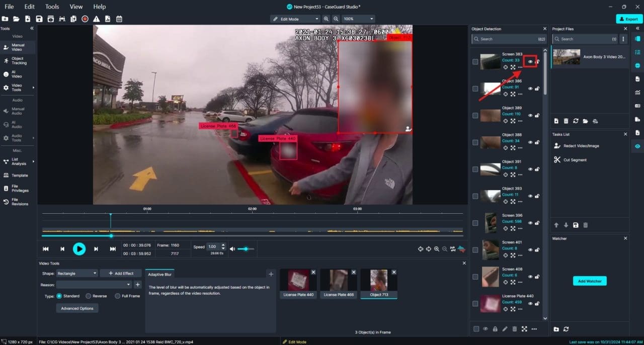The width and height of the screenshot is (644, 345).
Task: Select the Manual Video tool
Action: 18,47
